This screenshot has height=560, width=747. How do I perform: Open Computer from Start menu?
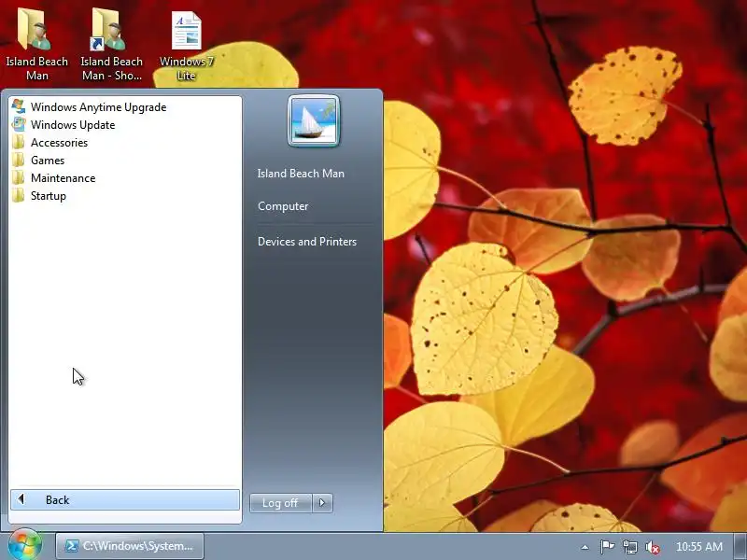click(x=283, y=206)
